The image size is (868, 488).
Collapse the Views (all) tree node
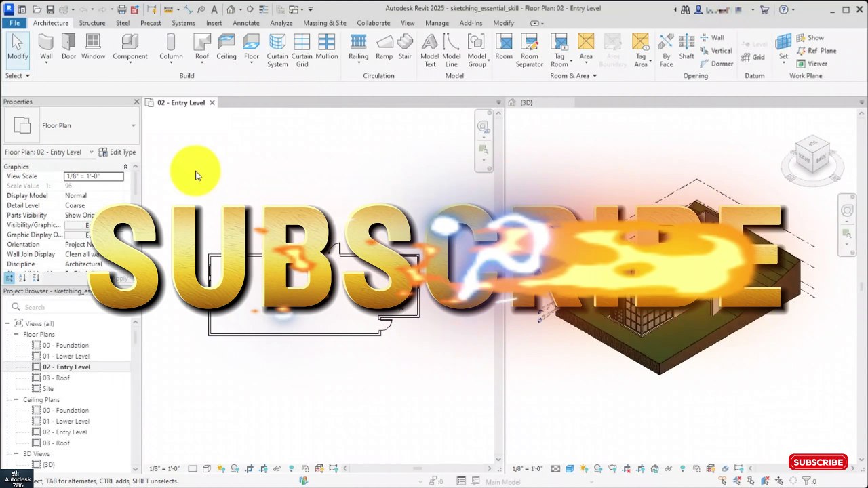[8, 323]
